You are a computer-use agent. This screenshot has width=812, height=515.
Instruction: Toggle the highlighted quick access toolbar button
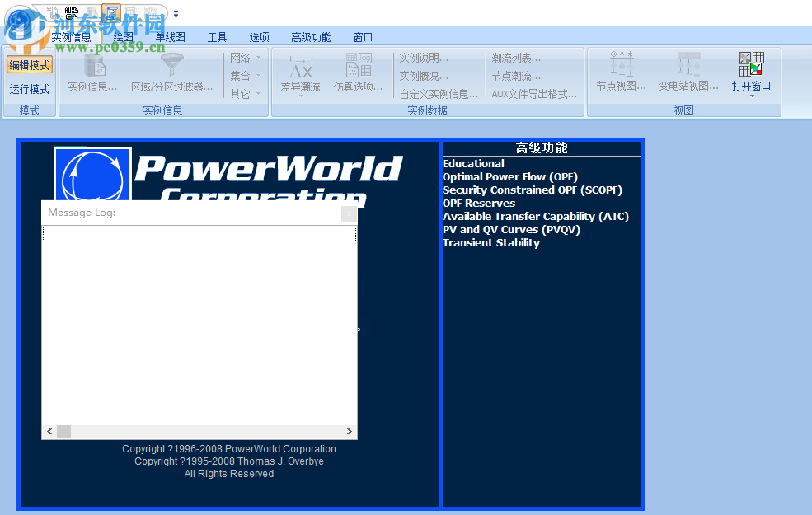(110, 12)
